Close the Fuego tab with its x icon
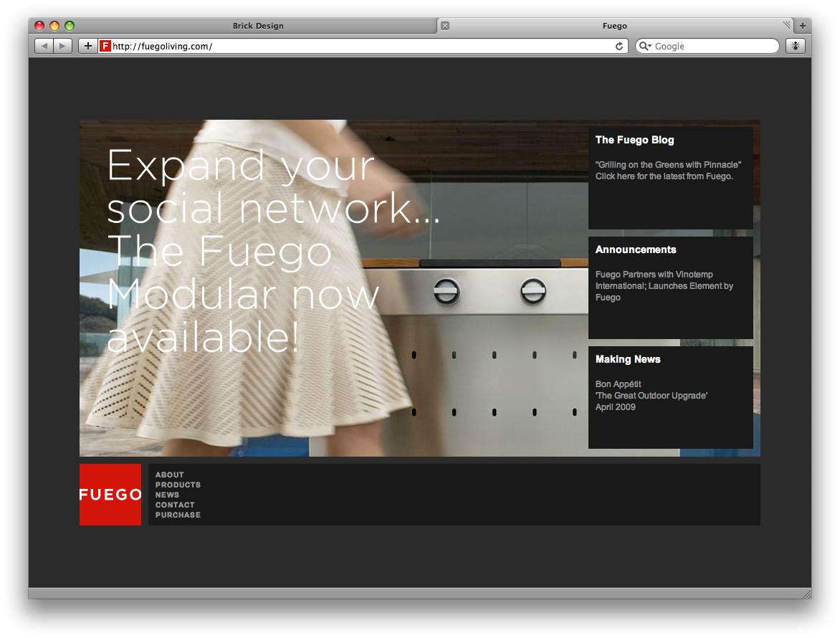The height and width of the screenshot is (638, 840). (444, 26)
